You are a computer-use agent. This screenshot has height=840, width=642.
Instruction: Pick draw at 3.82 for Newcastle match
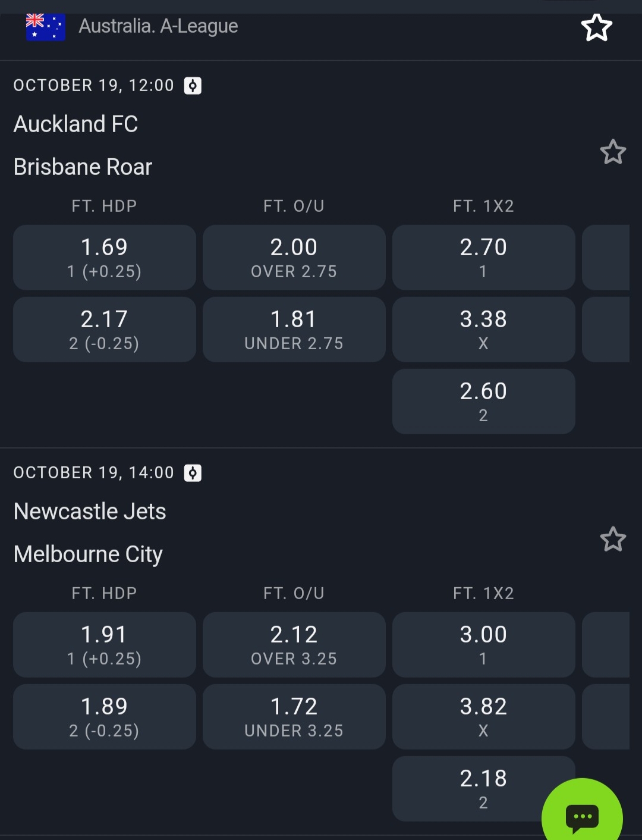(483, 717)
